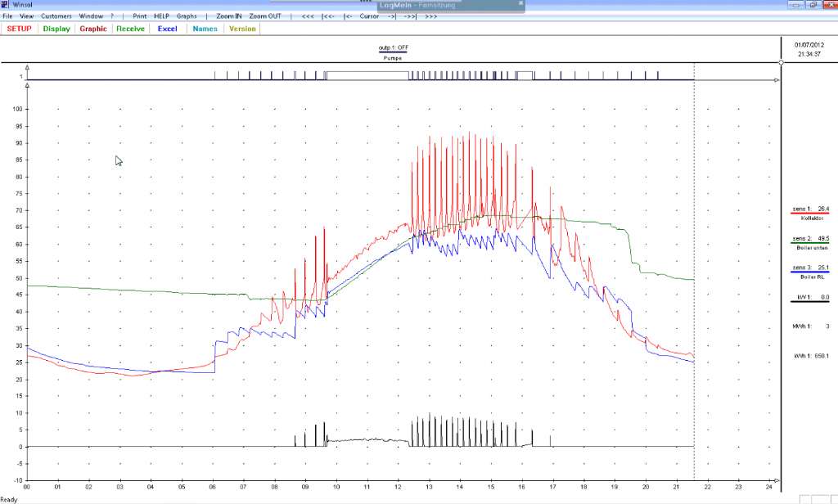Click the red SETUP toolbar button

coord(20,29)
